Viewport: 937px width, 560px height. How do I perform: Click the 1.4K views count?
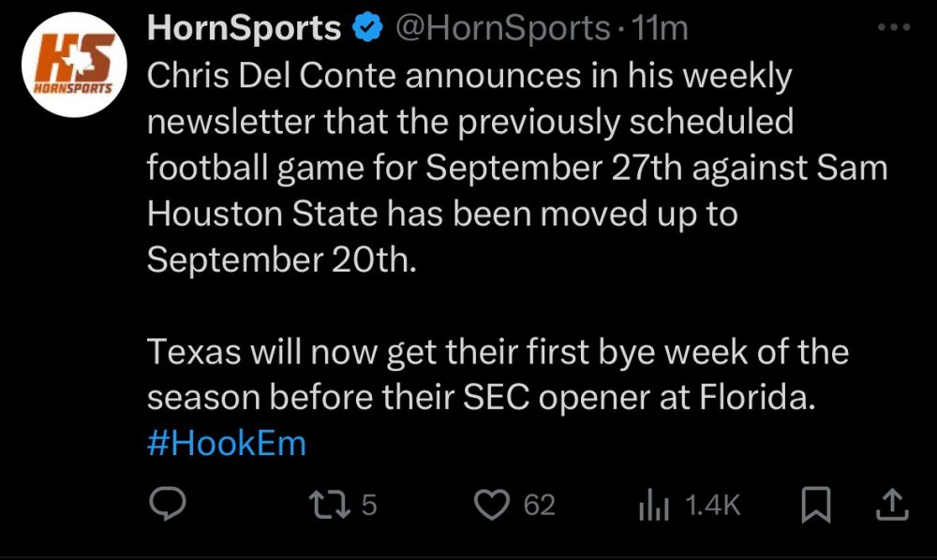(713, 507)
